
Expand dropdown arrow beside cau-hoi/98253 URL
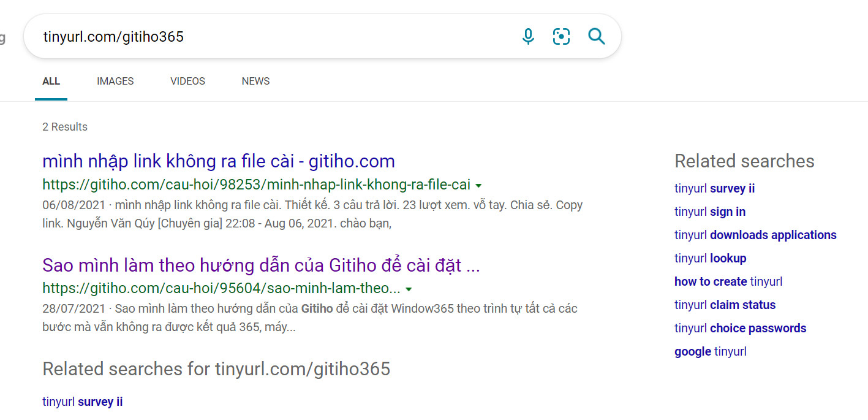pyautogui.click(x=478, y=185)
